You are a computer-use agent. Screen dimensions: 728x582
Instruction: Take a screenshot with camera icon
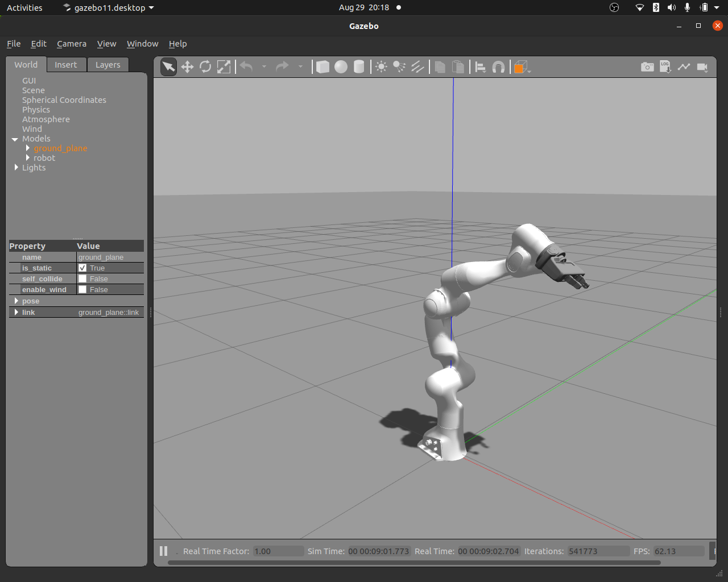[x=647, y=67]
